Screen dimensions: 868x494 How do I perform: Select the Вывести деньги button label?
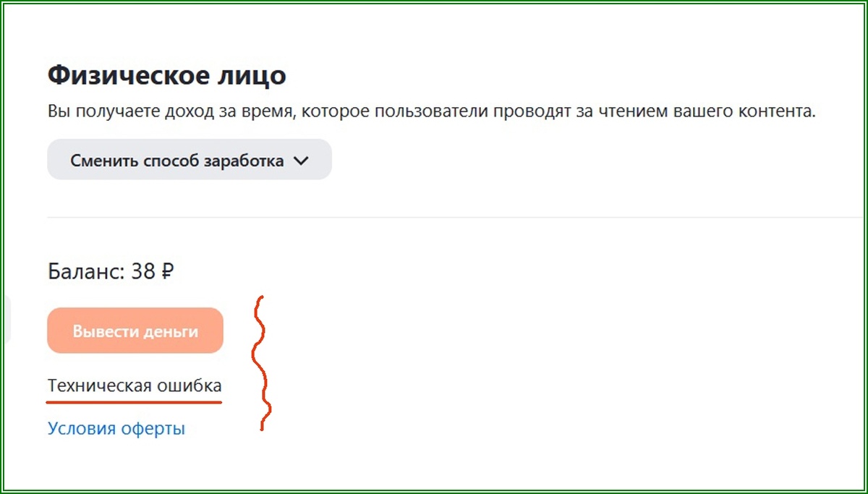coord(135,331)
